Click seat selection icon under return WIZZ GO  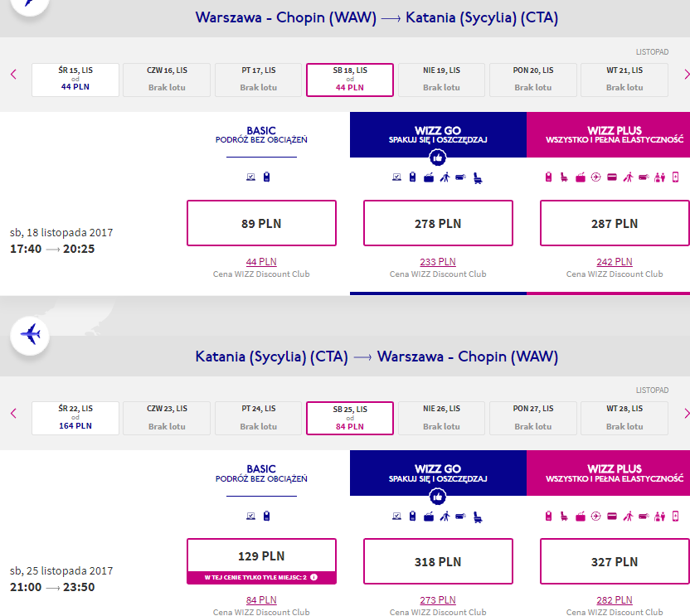tap(478, 517)
